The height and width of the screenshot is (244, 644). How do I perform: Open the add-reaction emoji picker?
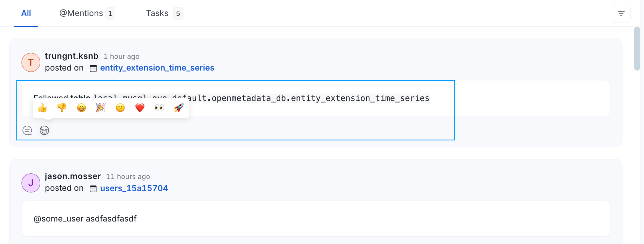click(x=44, y=130)
